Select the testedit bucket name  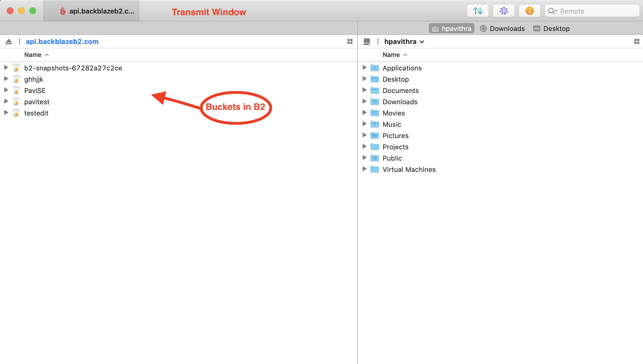pos(36,113)
